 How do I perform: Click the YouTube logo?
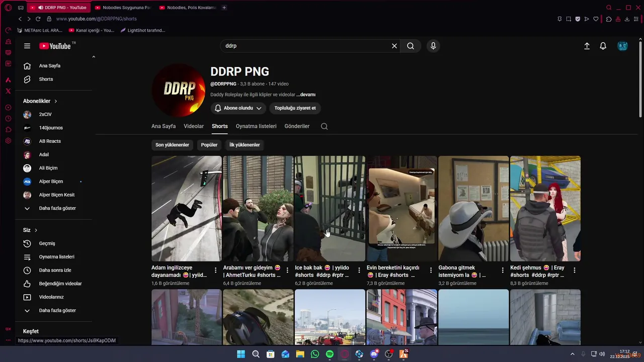55,46
